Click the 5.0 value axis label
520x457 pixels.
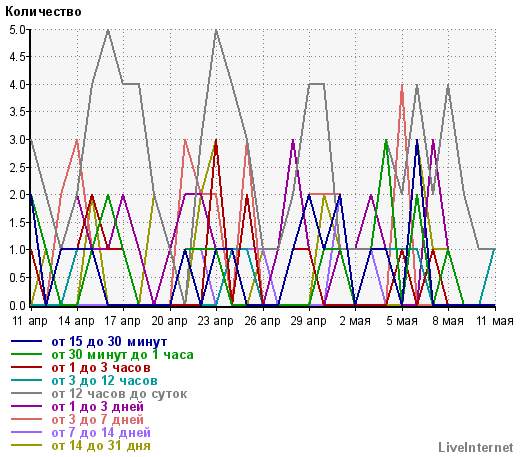(17, 30)
